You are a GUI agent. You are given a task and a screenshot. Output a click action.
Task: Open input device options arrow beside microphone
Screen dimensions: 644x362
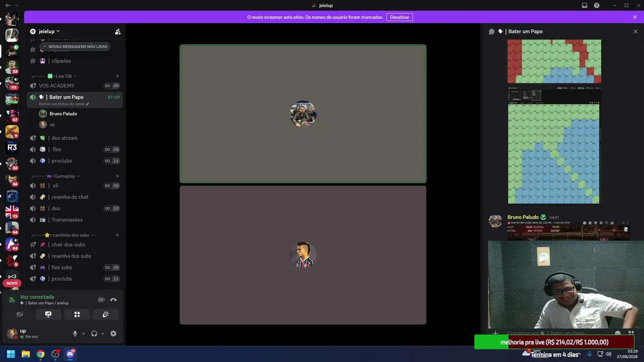click(x=84, y=333)
